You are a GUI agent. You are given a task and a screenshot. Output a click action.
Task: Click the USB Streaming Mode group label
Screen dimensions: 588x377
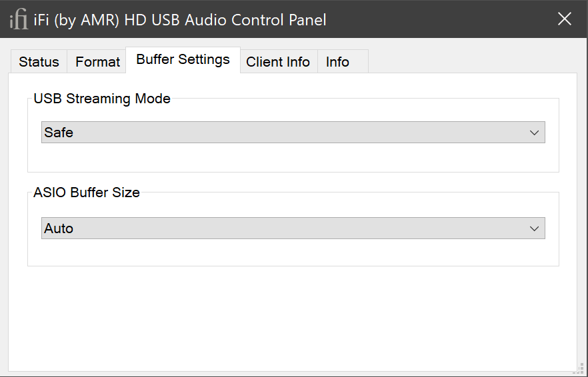102,99
